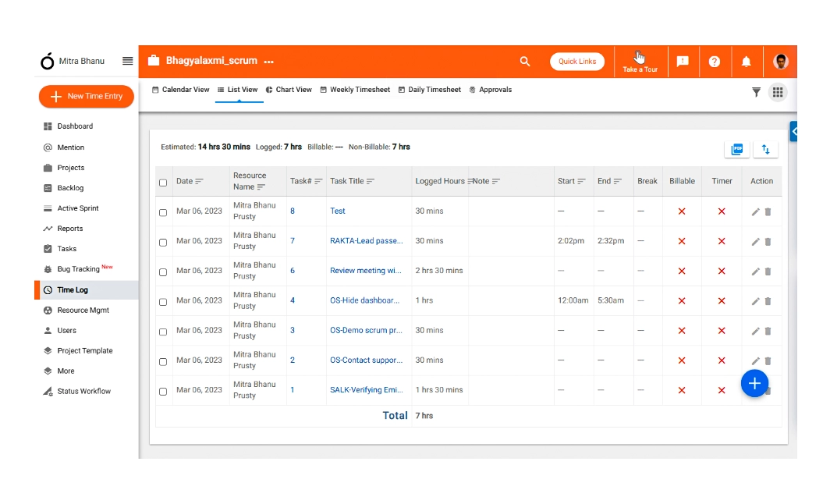Click the search magnifier icon in header

point(525,62)
